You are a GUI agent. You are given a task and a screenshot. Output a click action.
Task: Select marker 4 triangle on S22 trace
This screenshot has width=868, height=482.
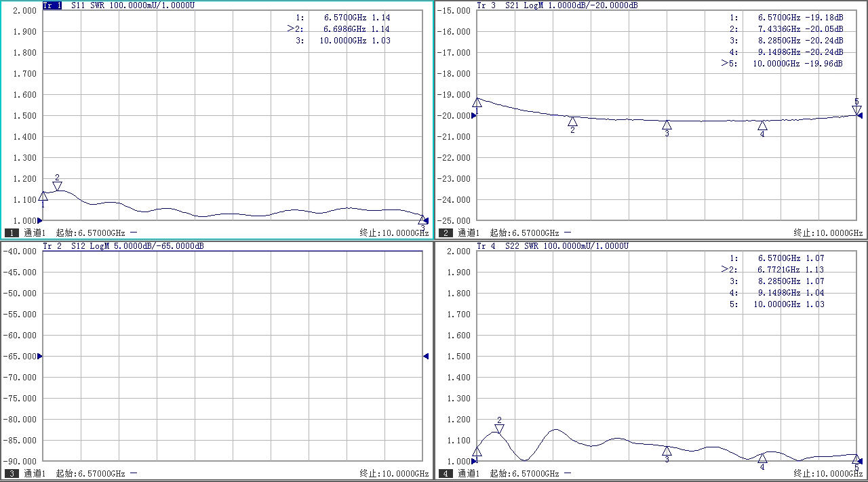coord(762,458)
